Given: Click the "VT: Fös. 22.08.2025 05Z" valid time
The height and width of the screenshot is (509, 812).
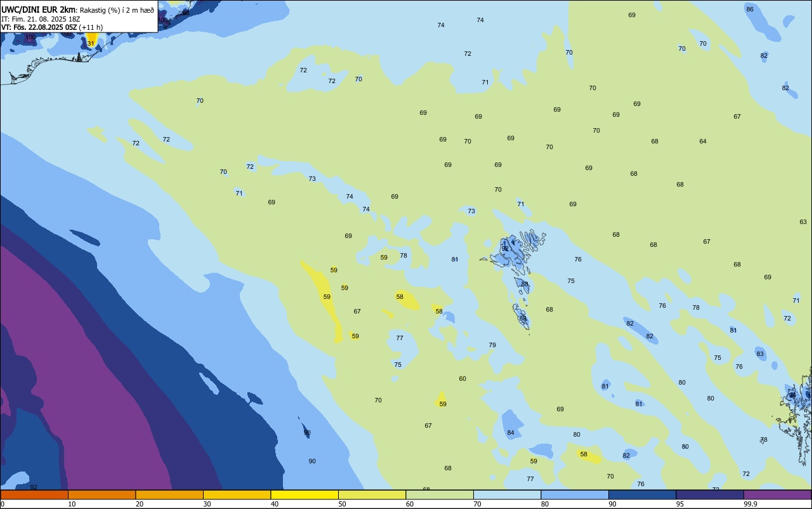Looking at the screenshot, I should (x=39, y=27).
